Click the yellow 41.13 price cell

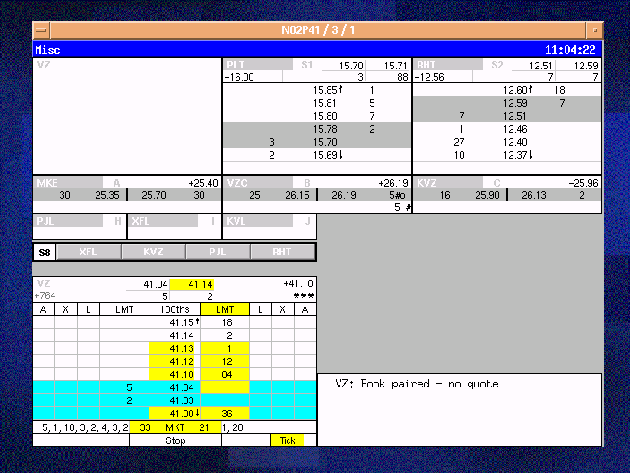179,348
